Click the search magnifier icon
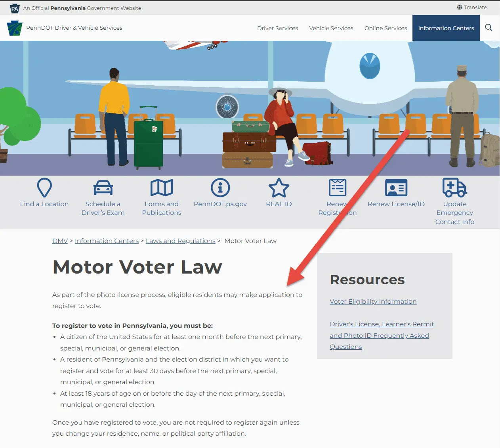This screenshot has width=500, height=448. (x=489, y=28)
